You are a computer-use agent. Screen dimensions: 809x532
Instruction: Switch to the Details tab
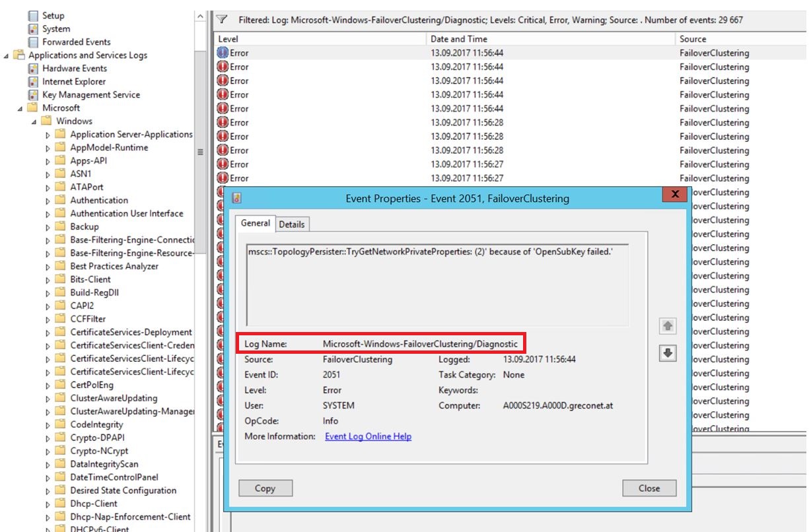click(x=292, y=224)
